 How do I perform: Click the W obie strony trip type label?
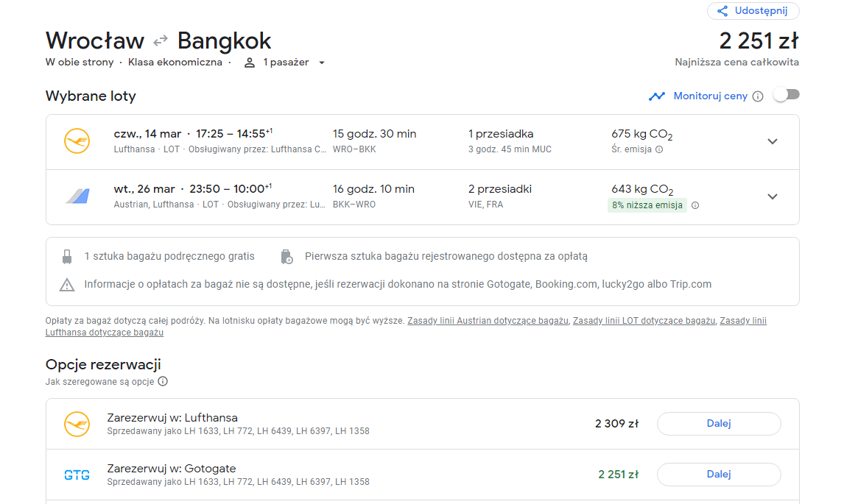80,63
